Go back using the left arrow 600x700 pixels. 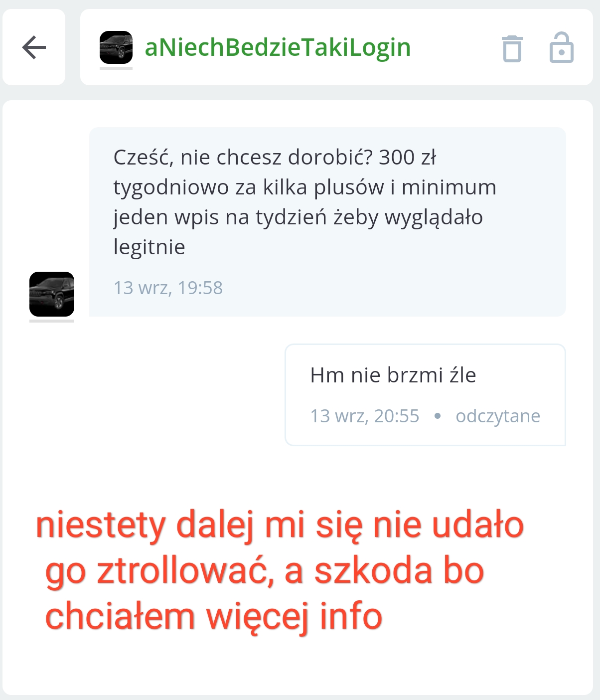click(x=34, y=47)
